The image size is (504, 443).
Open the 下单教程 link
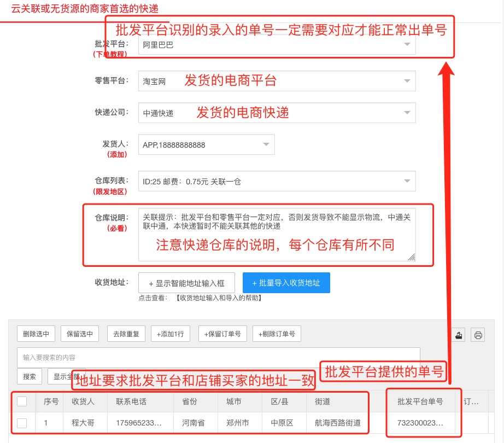click(x=110, y=54)
